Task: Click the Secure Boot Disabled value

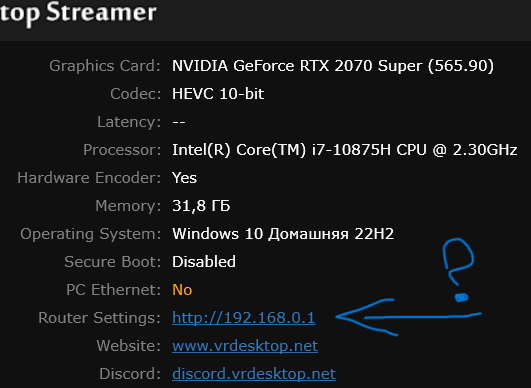Action: (x=204, y=262)
